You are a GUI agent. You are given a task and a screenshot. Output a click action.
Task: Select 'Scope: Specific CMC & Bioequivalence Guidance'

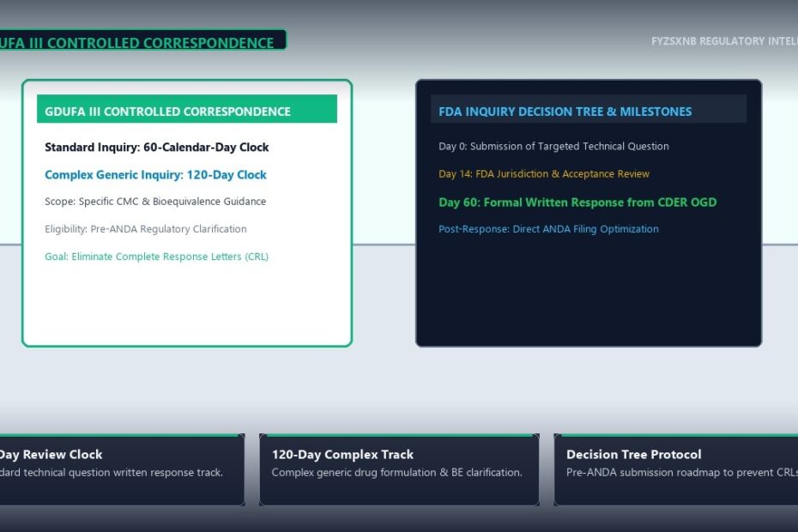point(155,201)
